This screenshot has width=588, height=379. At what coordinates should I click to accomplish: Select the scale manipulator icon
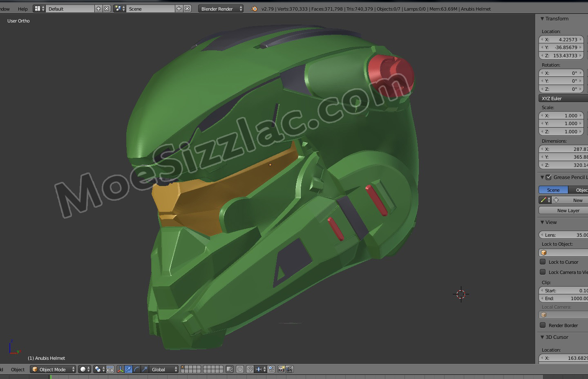(145, 369)
